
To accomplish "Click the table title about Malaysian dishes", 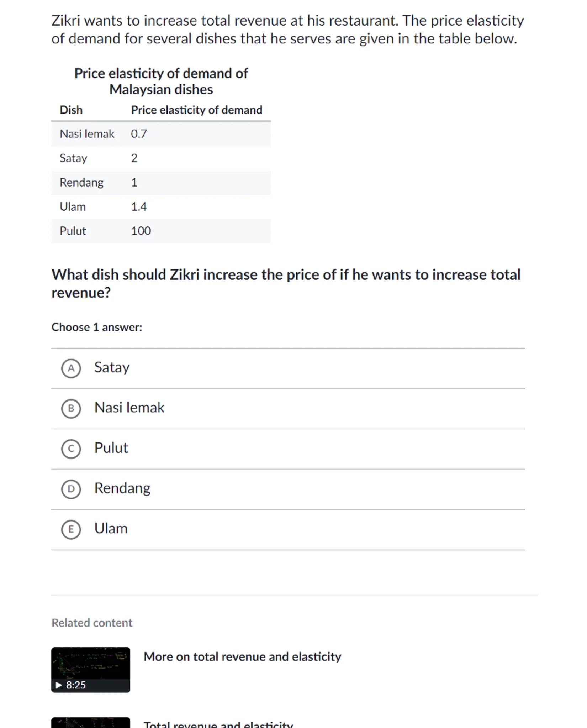I will point(161,82).
